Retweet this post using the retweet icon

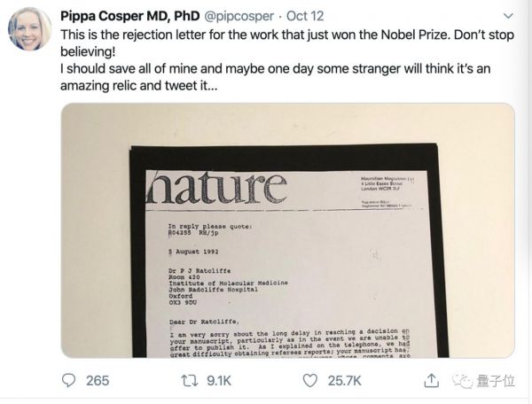[x=188, y=380]
